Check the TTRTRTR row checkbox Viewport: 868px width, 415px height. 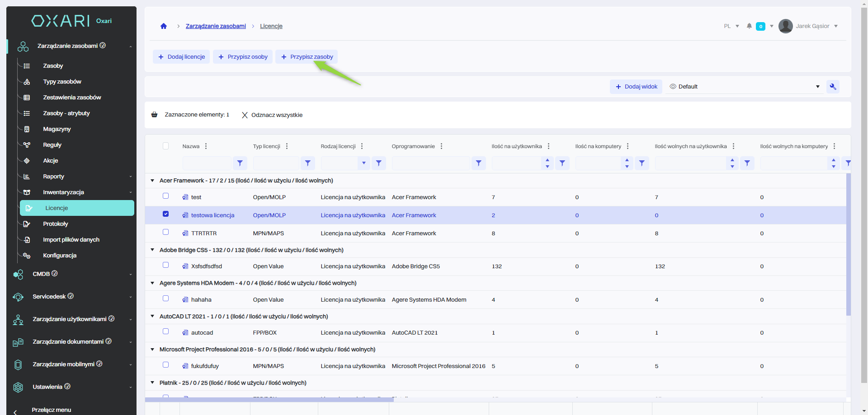pos(166,232)
